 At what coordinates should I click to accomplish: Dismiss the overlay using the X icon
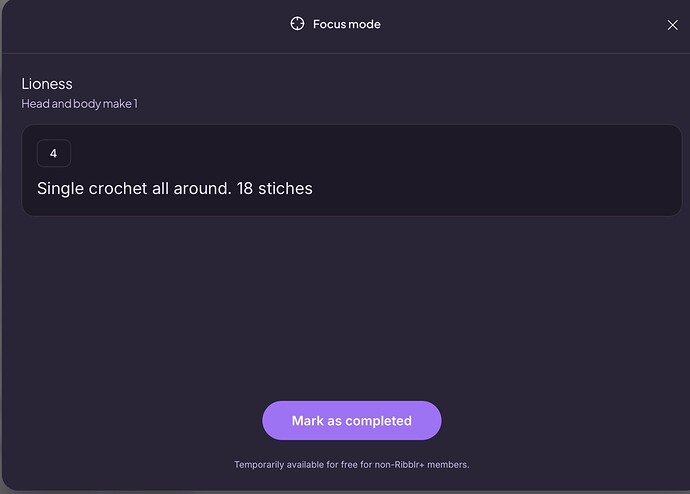coord(672,25)
